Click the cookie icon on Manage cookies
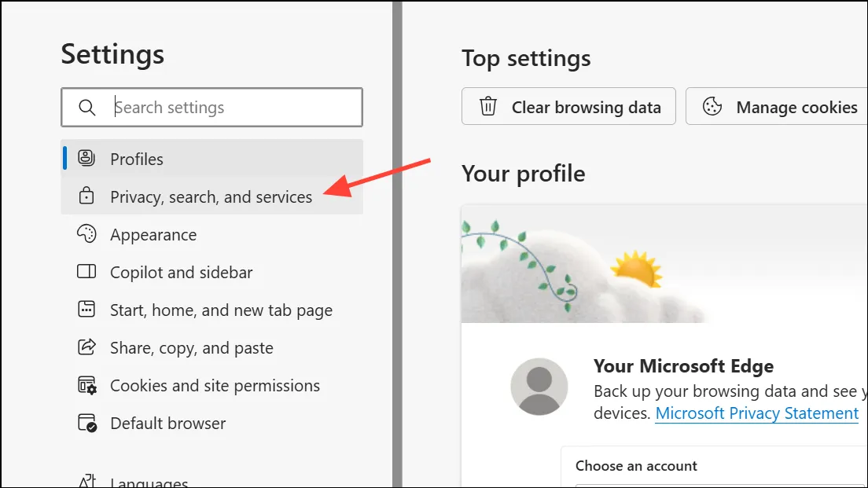 [712, 106]
